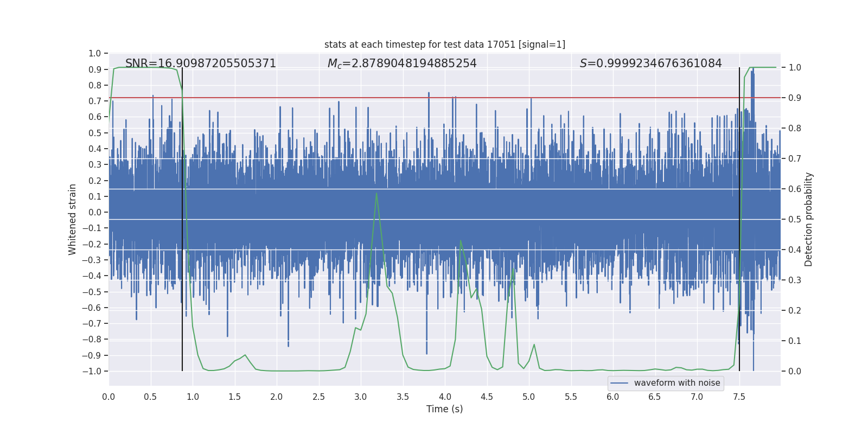
Task: Click the chirp mass Mc=2.8789 annotation
Action: coord(402,63)
